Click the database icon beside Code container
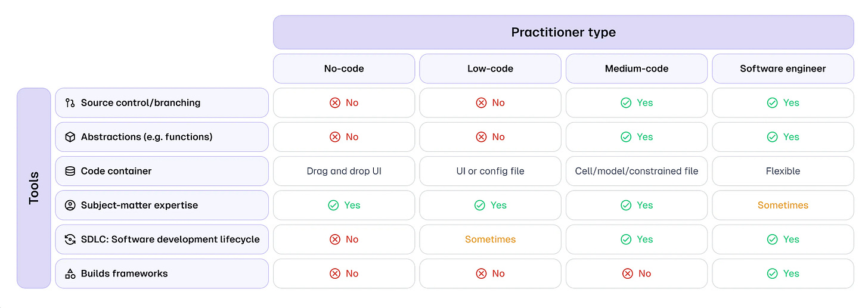Viewport: 868px width, 308px height. point(70,171)
